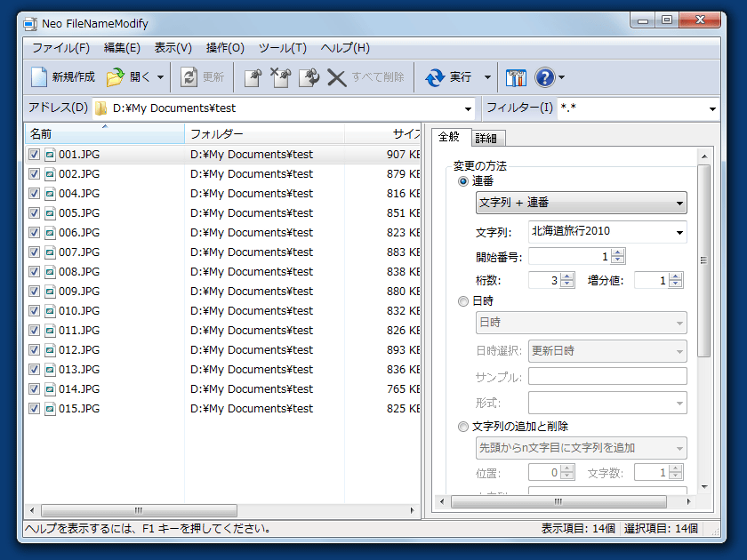Open the 更新日時 日時選択 dropdown
This screenshot has height=560, width=747.
click(607, 351)
